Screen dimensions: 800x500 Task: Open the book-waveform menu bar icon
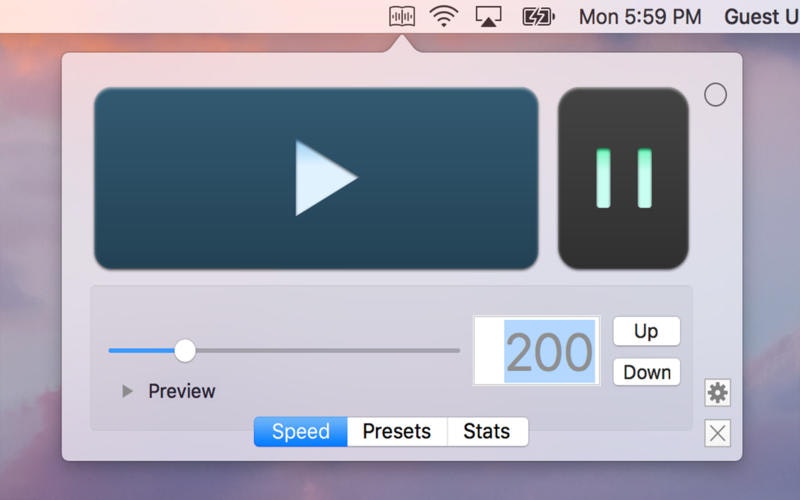[x=402, y=17]
